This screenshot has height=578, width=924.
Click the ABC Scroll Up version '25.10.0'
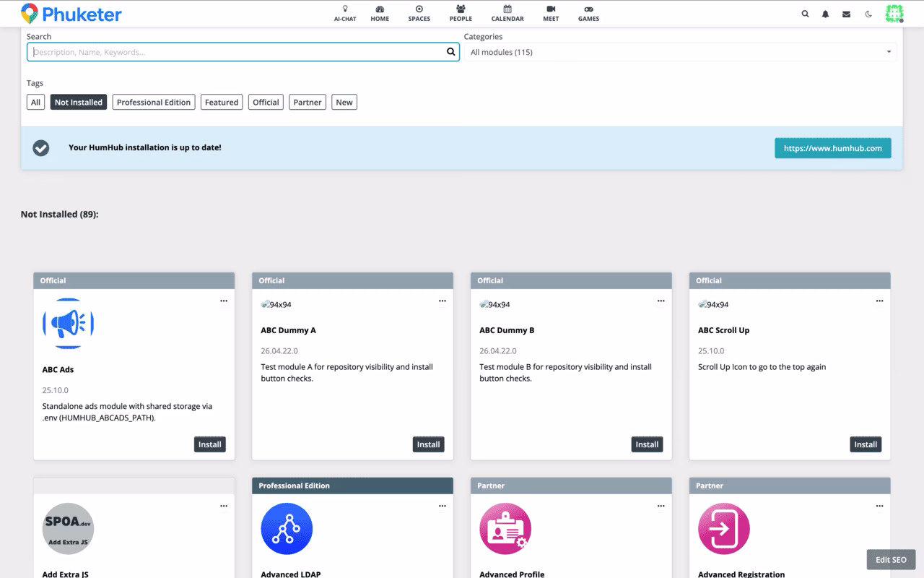pos(711,351)
